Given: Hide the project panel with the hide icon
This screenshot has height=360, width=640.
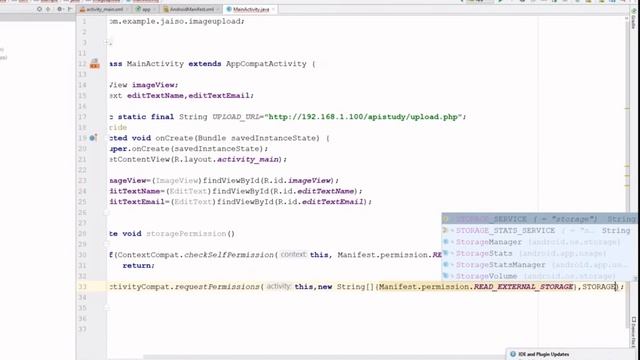Looking at the screenshot, I should tap(69, 9).
